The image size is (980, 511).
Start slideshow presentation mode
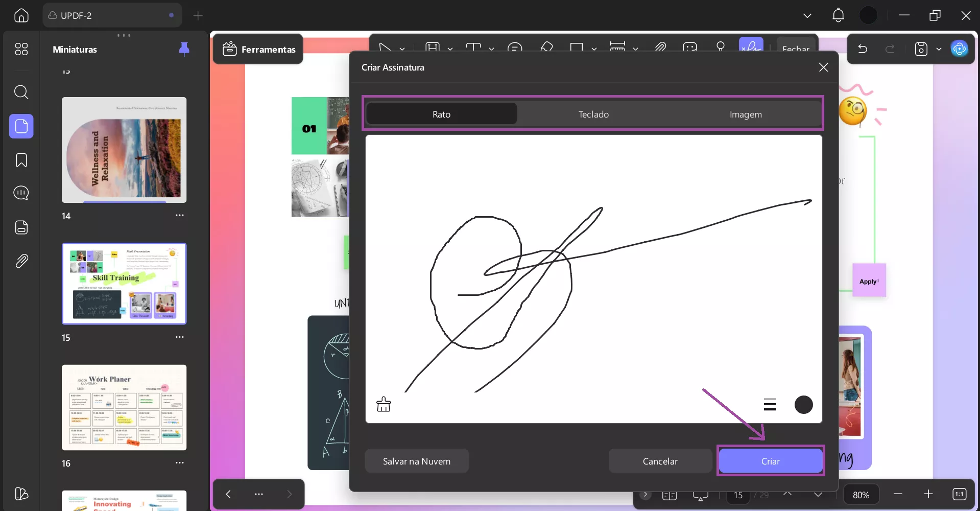click(700, 495)
